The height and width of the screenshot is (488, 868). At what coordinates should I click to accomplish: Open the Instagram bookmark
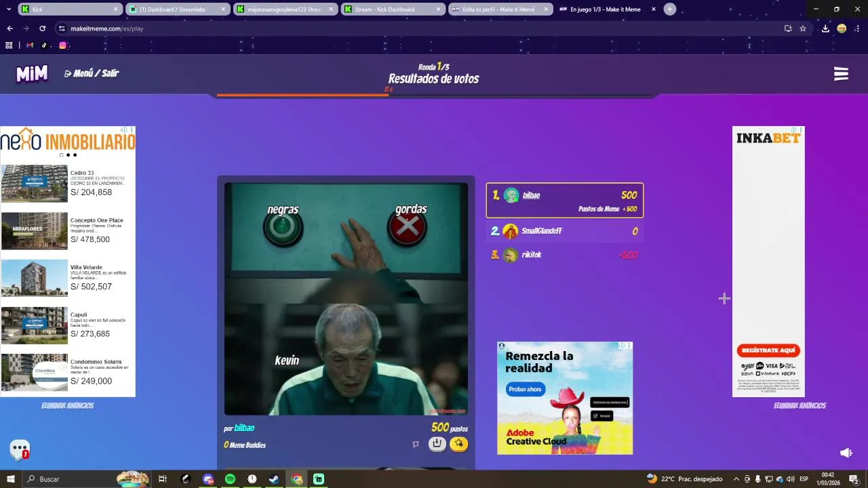coord(62,45)
